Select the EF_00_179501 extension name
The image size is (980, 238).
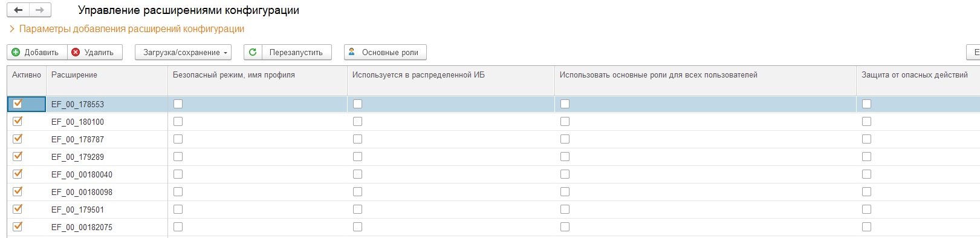(77, 210)
